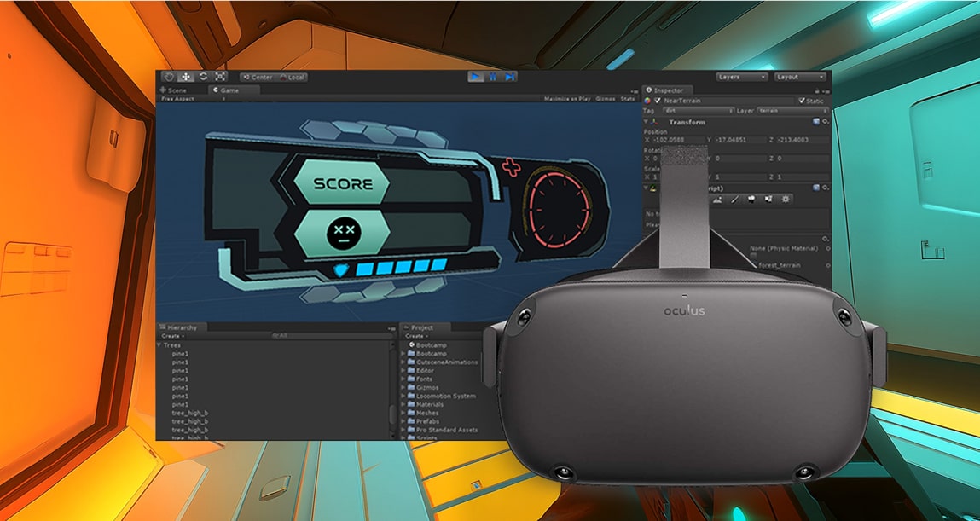Toggle the Static checkbox
This screenshot has width=980, height=521.
(802, 101)
